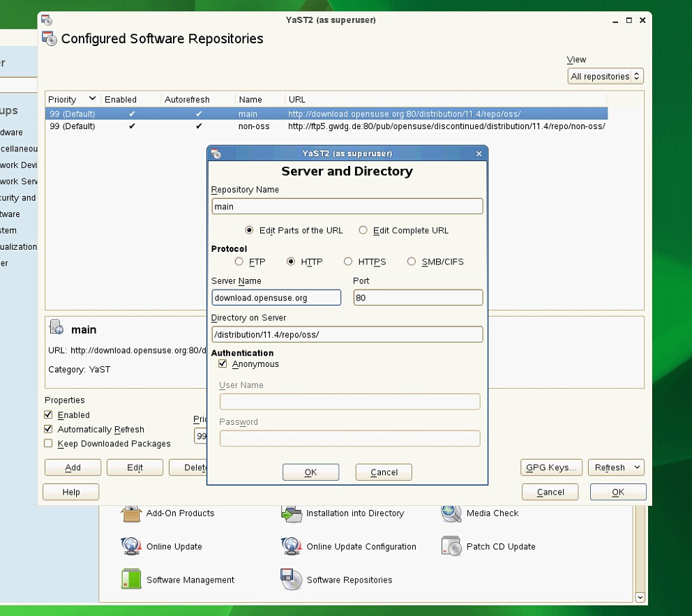Click YaST2 window menu icon in title bar

tap(47, 20)
